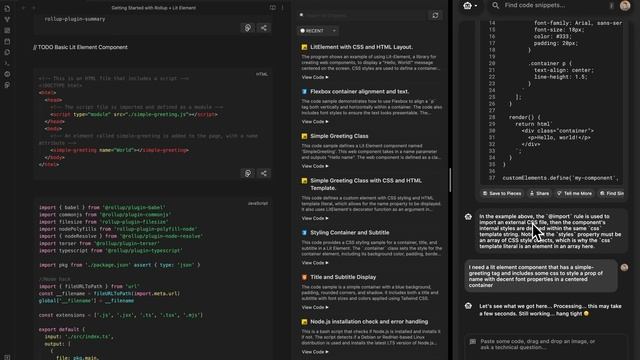The height and width of the screenshot is (360, 640).
Task: Go back with the left arrow in editor header
Action: [23, 8]
